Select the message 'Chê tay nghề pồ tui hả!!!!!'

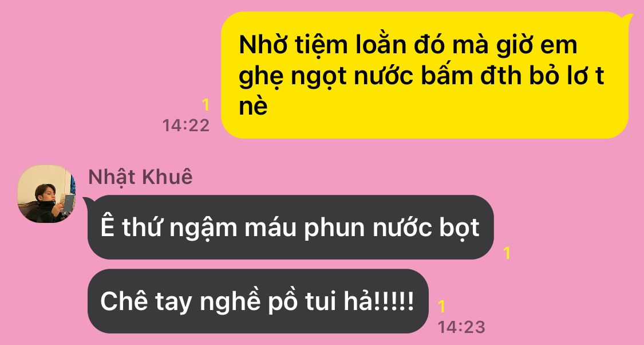click(x=258, y=301)
